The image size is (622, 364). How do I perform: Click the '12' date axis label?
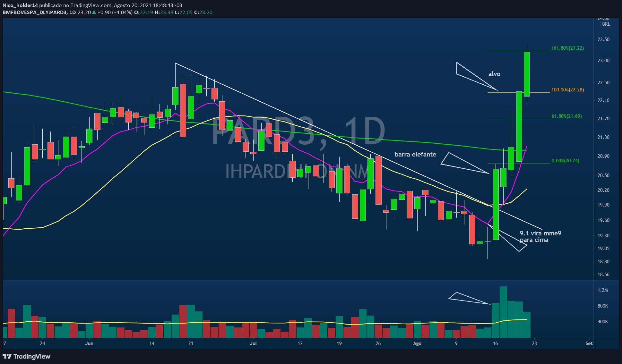coord(300,343)
